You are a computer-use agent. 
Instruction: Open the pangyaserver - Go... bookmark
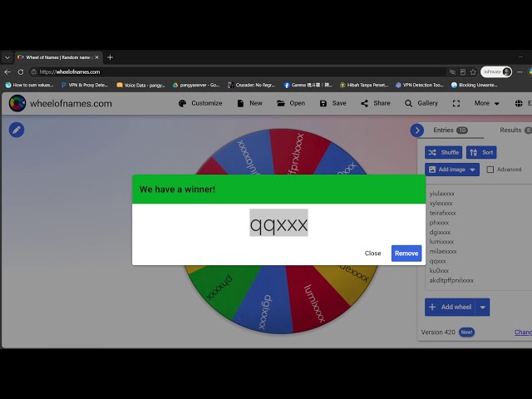tap(196, 85)
